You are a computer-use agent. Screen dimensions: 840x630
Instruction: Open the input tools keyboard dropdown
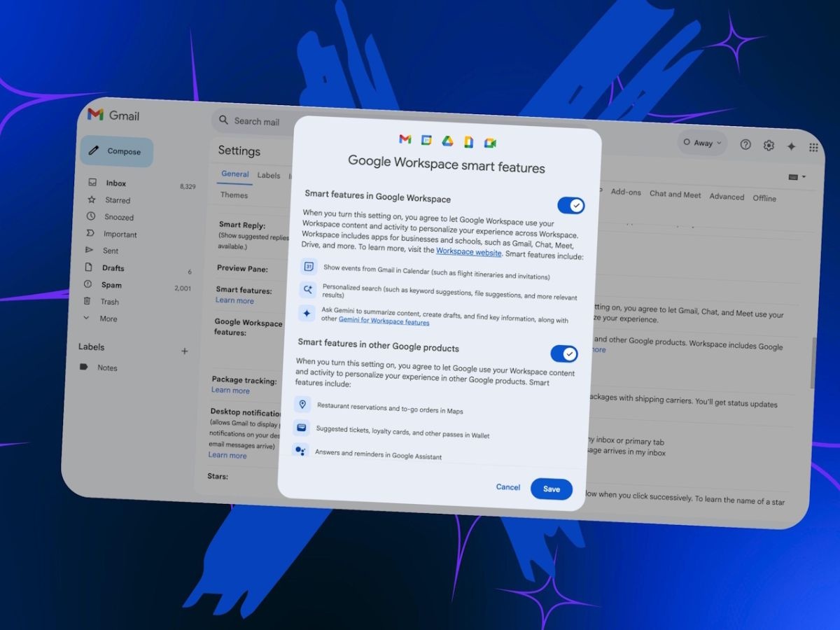coord(797,177)
